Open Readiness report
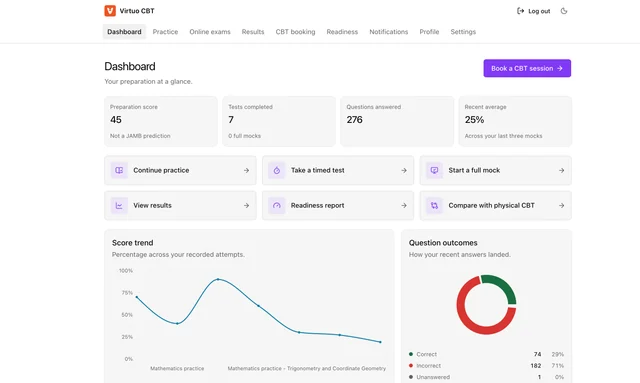The height and width of the screenshot is (383, 640). (338, 205)
